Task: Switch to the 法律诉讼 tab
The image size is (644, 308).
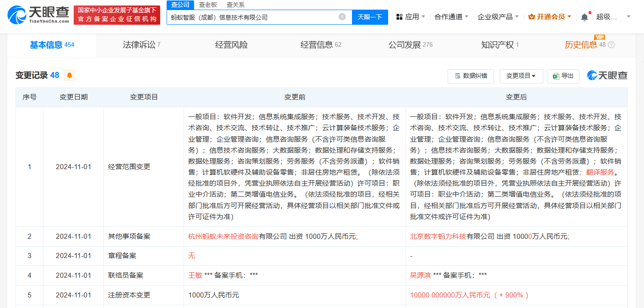Action: point(141,45)
